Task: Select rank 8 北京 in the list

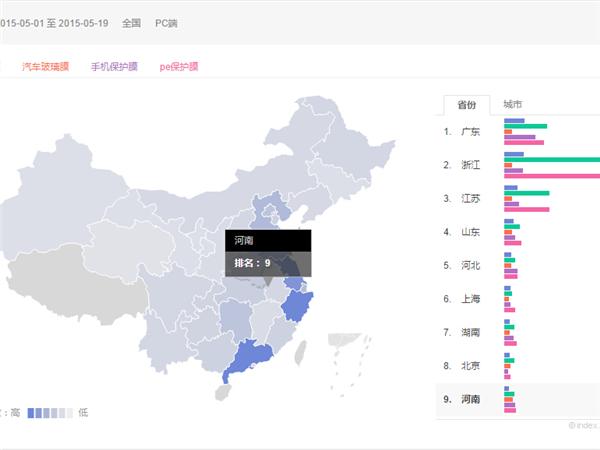Action: (x=470, y=366)
